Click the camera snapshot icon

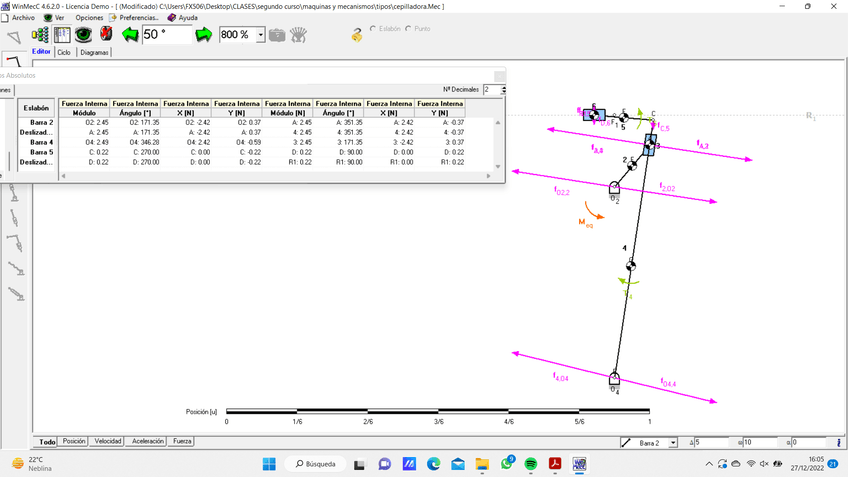pyautogui.click(x=277, y=35)
